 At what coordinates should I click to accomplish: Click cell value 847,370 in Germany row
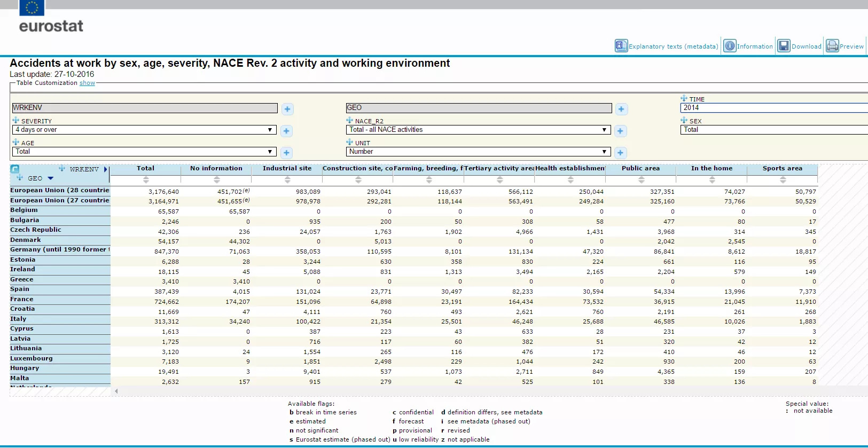(x=167, y=251)
